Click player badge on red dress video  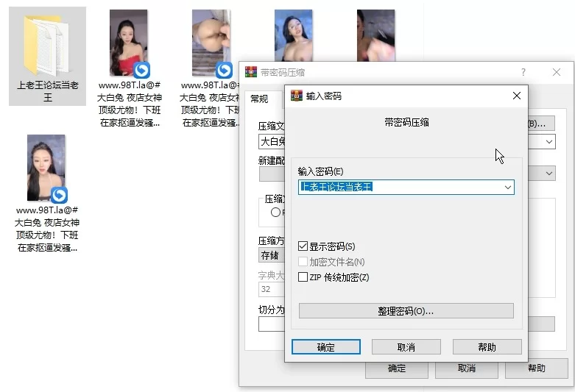[x=141, y=70]
